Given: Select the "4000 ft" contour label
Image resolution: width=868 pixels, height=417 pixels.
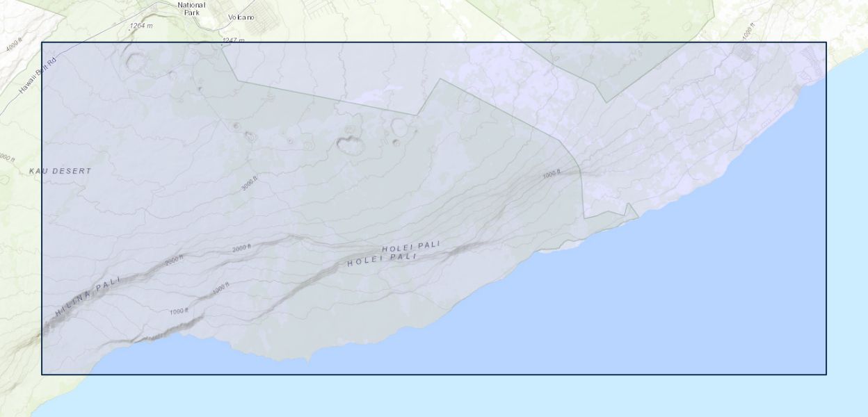Looking at the screenshot, I should tap(14, 45).
